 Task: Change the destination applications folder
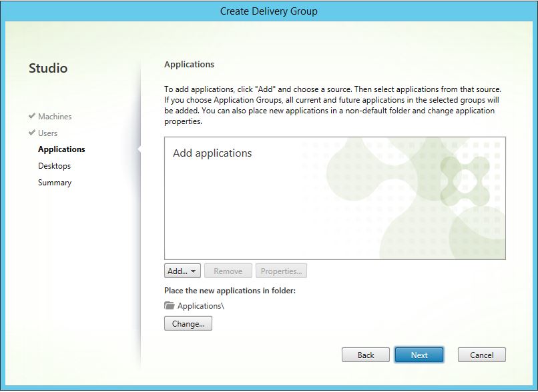pos(188,323)
